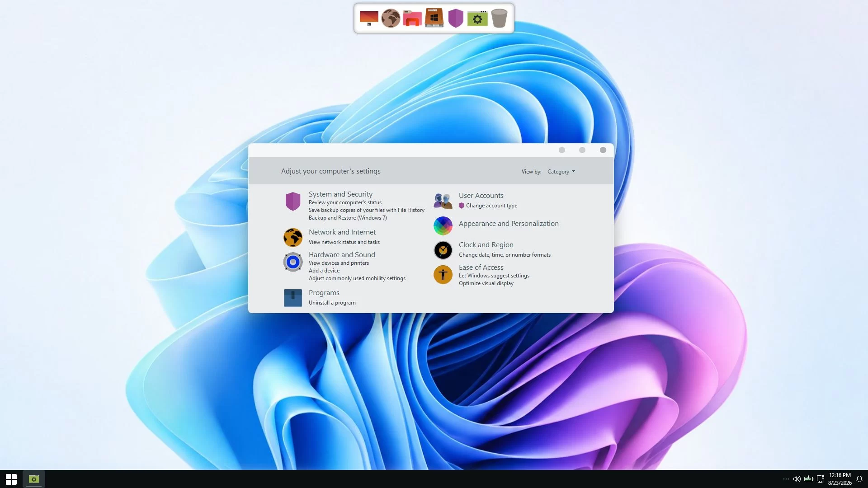Maximize the Control Panel window
This screenshot has height=488, width=868.
pyautogui.click(x=582, y=150)
